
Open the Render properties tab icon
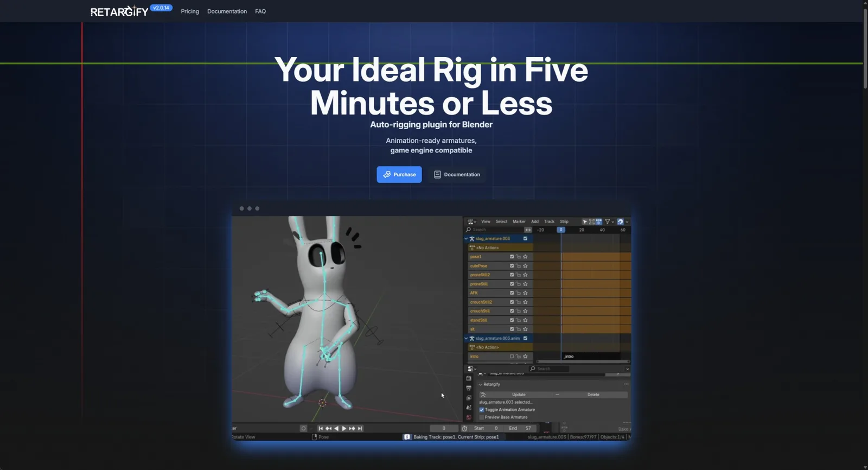pos(469,378)
